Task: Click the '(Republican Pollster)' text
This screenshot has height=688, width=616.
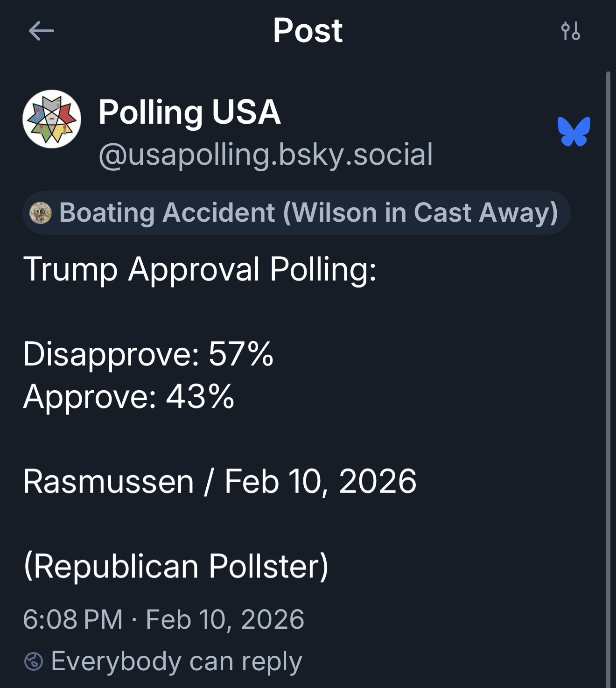Action: click(x=176, y=566)
